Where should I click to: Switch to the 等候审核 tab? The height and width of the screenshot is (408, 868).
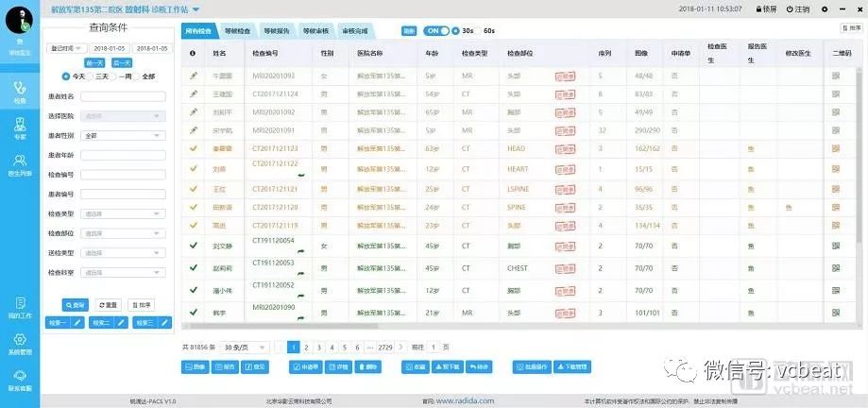click(x=315, y=31)
